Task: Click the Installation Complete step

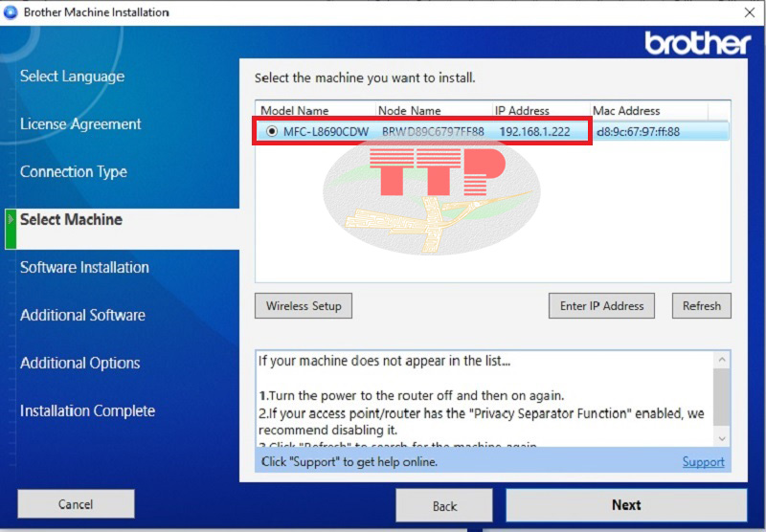Action: click(87, 410)
